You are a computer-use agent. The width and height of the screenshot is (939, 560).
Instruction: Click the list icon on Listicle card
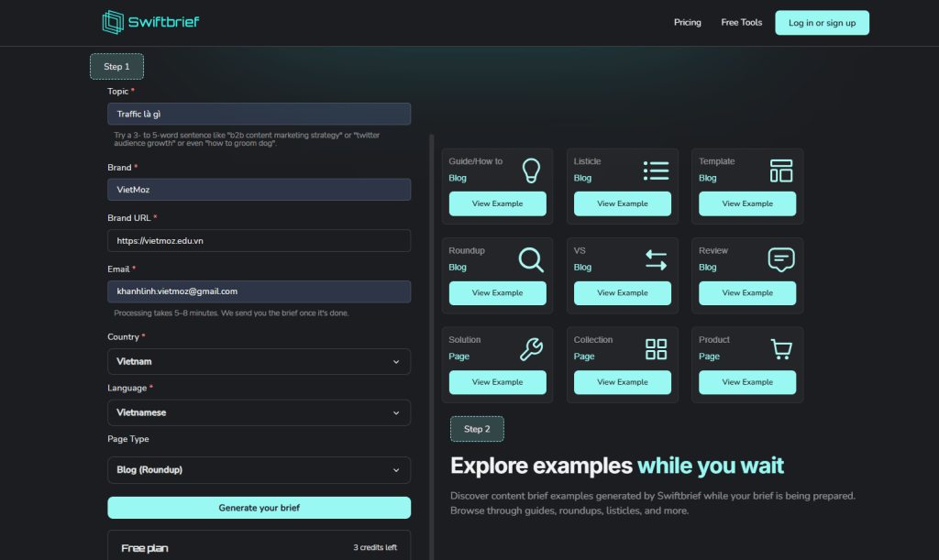click(656, 170)
